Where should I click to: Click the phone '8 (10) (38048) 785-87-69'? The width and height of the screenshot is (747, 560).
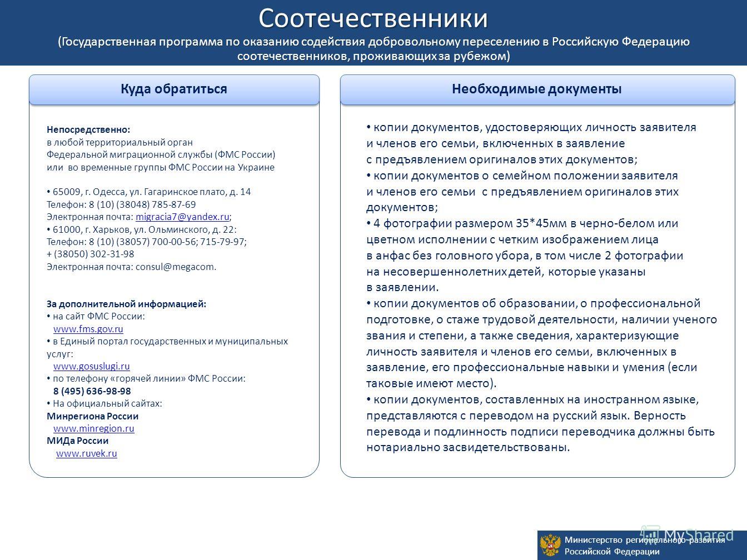[142, 204]
